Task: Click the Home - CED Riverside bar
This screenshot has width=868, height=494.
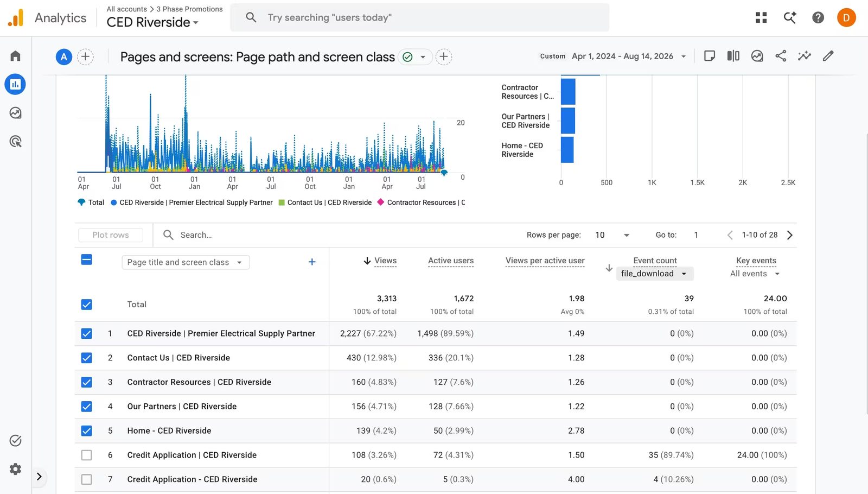Action: [567, 150]
